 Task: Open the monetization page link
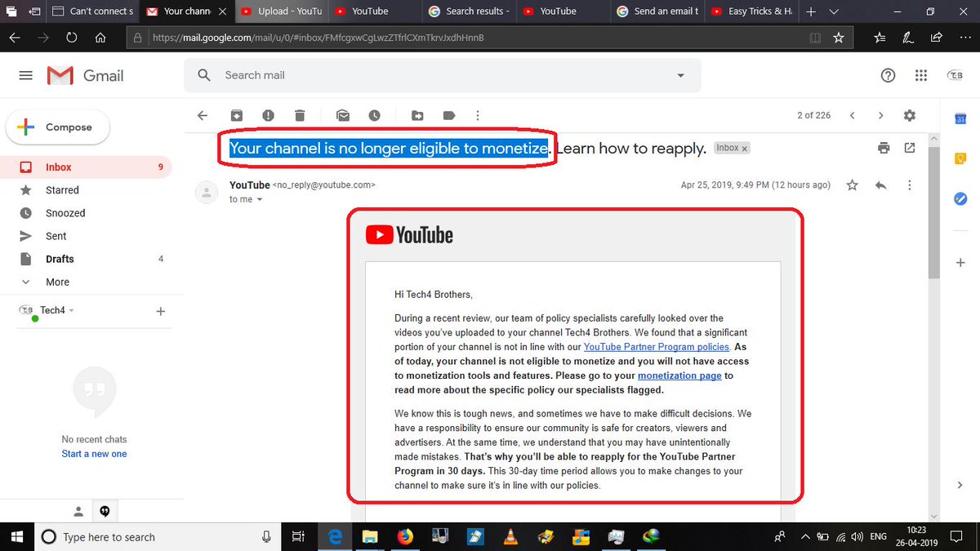click(679, 375)
